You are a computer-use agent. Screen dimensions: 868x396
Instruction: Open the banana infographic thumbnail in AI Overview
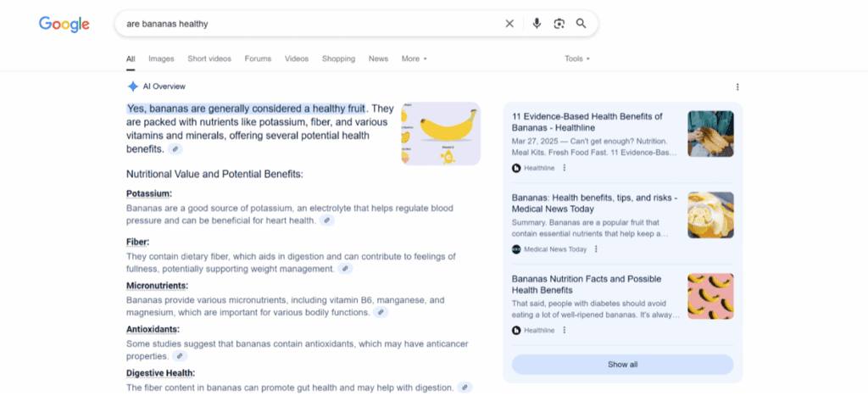(441, 133)
